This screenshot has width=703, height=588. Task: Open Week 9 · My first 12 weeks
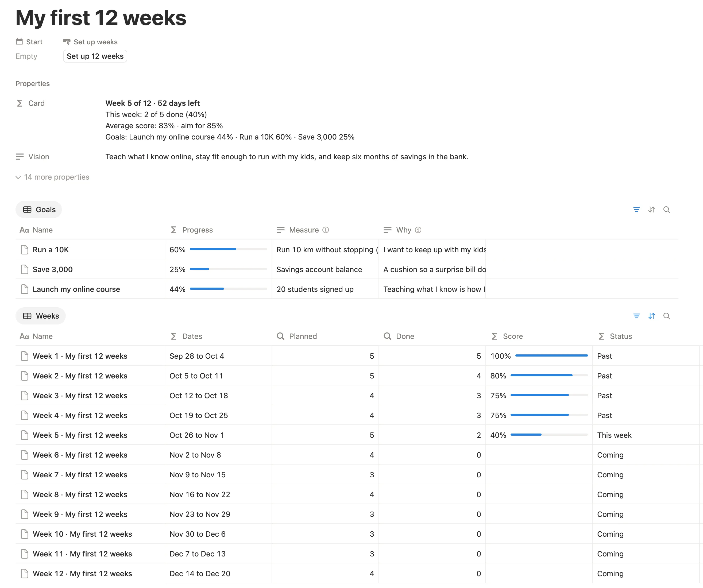80,514
